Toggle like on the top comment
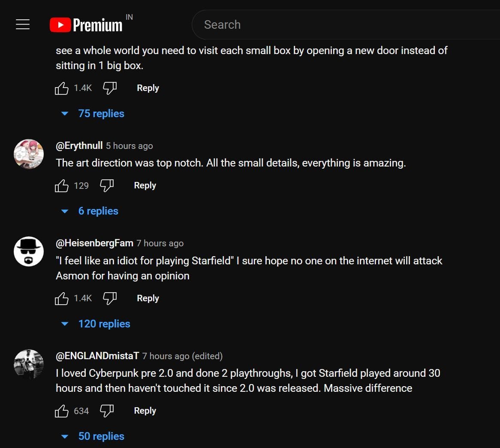Image resolution: width=500 pixels, height=448 pixels. coord(62,88)
